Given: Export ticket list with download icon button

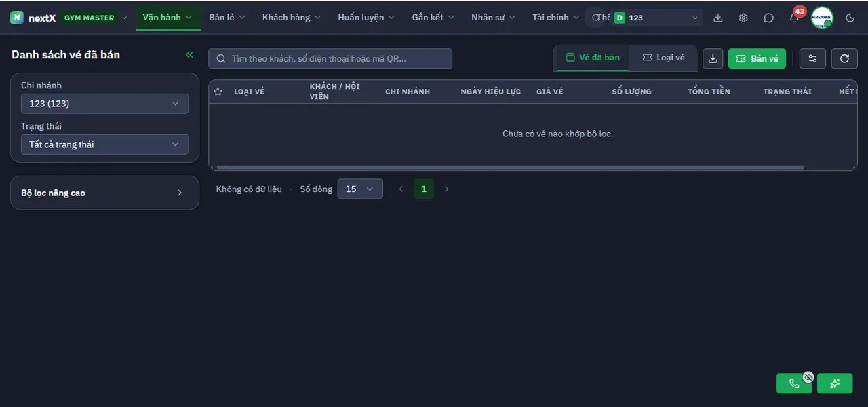Looking at the screenshot, I should click(713, 58).
